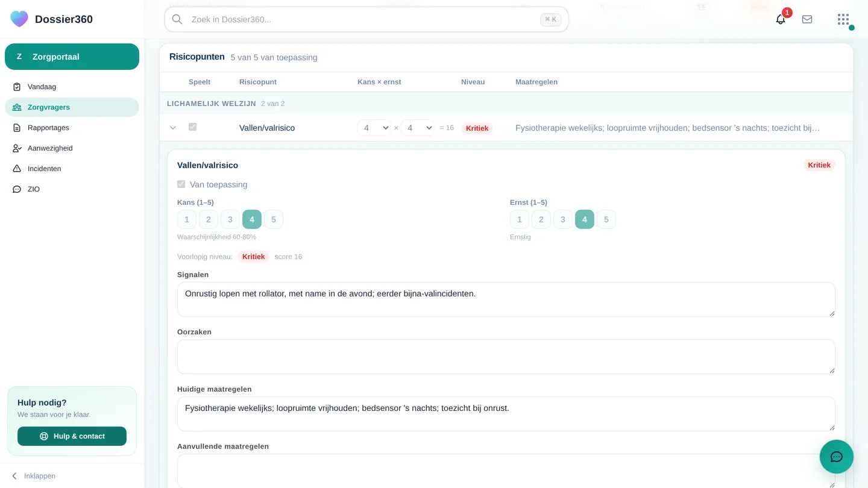Click the Hulp & contact button
Screen dimensions: 868x488
pyautogui.click(x=72, y=436)
